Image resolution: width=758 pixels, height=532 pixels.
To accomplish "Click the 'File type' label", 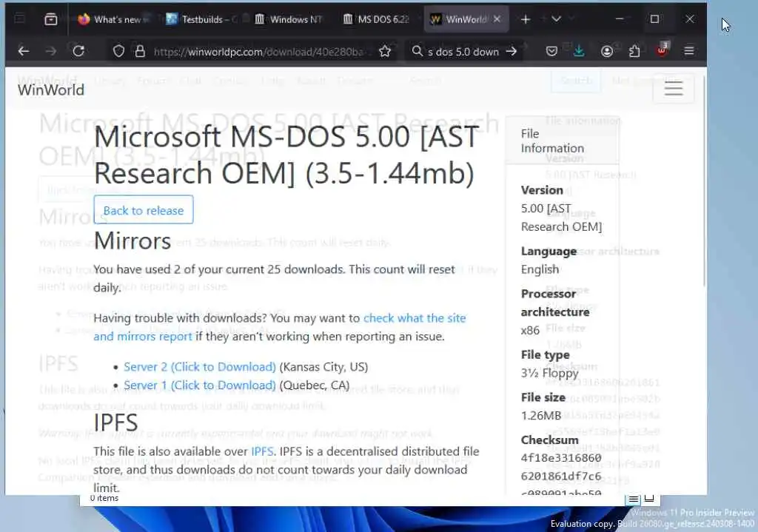I will 546,355.
